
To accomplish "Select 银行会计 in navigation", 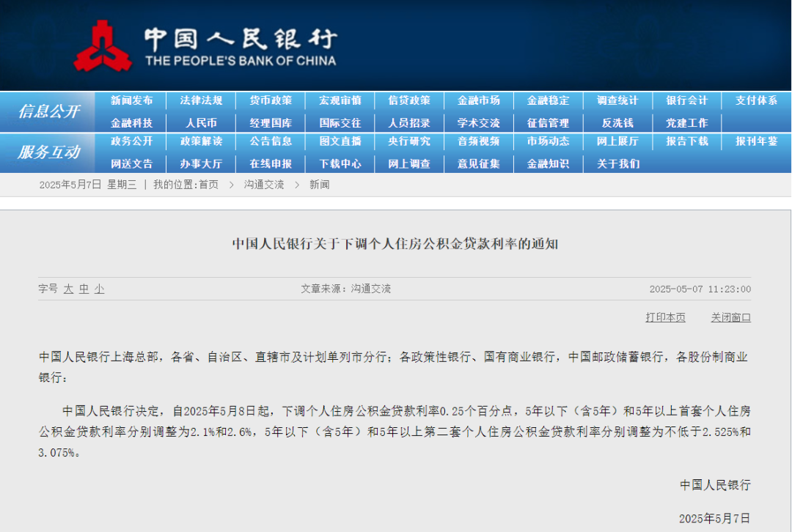I will 687,100.
